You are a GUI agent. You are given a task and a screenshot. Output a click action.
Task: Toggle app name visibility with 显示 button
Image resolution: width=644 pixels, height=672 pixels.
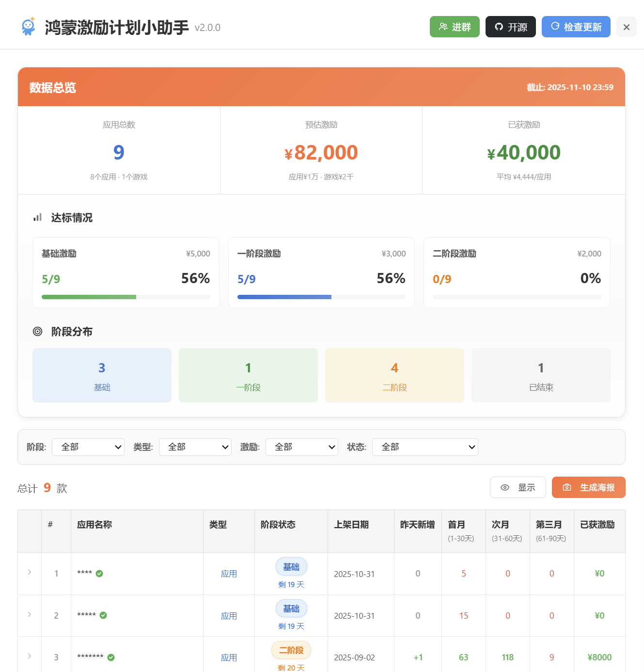(518, 487)
